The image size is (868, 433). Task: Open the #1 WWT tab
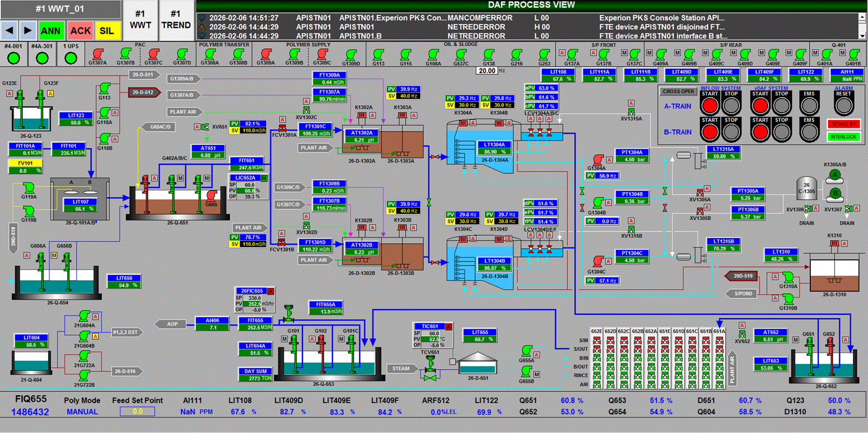(x=140, y=19)
